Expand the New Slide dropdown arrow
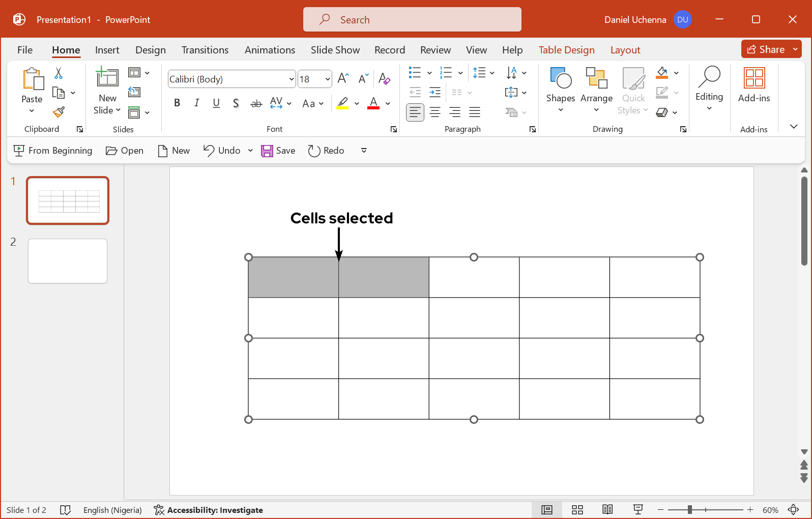 pyautogui.click(x=118, y=110)
